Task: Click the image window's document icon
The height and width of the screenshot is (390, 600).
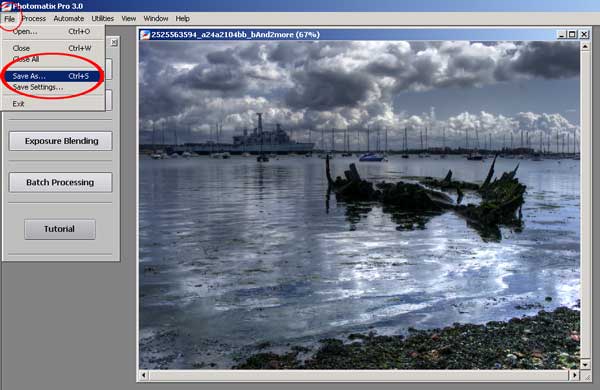Action: click(x=145, y=34)
